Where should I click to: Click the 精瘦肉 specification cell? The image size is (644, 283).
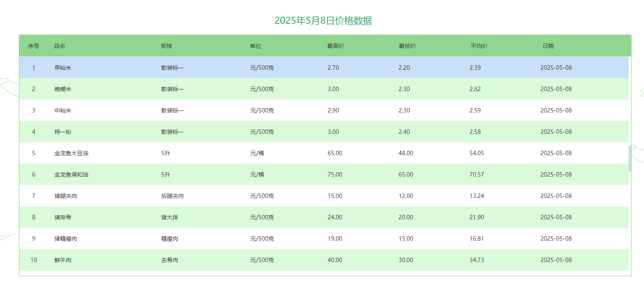coord(170,239)
